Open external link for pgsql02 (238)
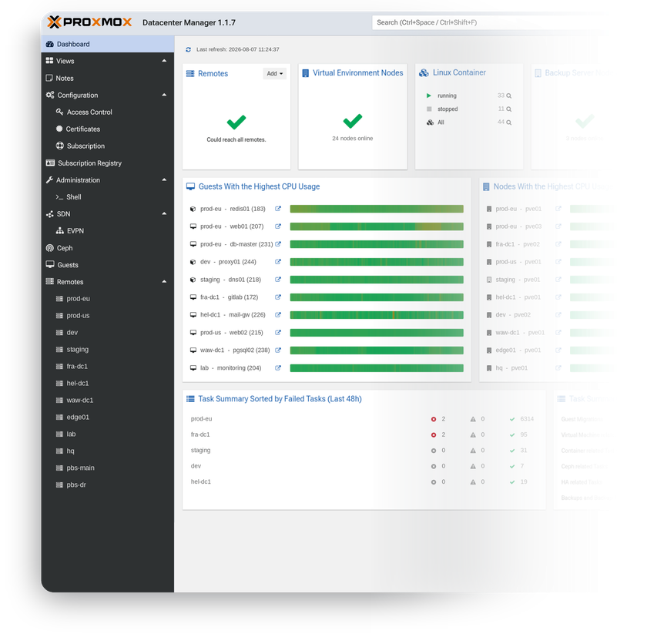Viewport: 647px width, 644px height. [278, 351]
